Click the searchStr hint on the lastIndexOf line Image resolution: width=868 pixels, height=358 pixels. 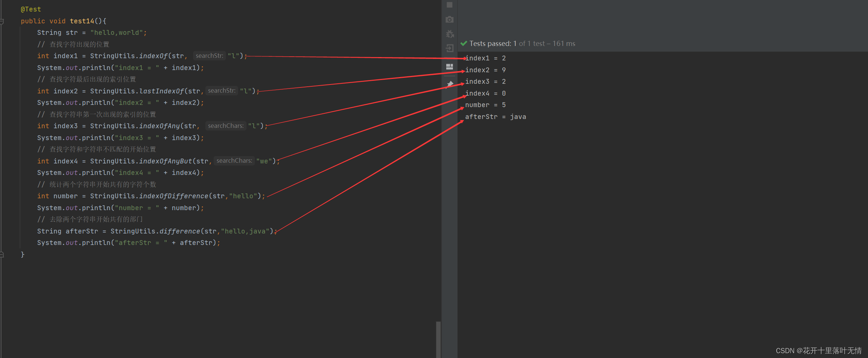pos(222,91)
